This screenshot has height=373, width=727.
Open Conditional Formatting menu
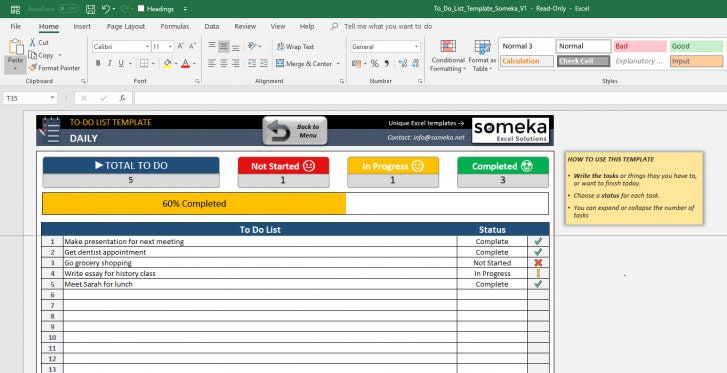point(448,56)
